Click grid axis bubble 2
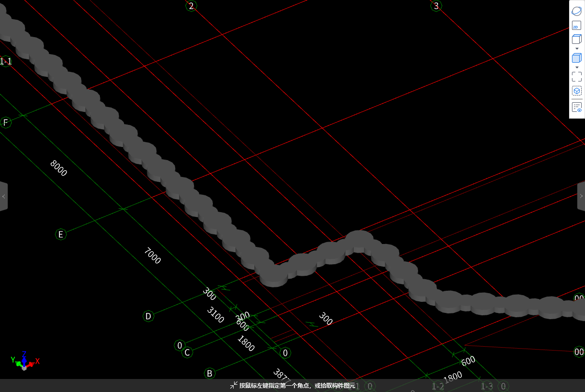Image resolution: width=585 pixels, height=392 pixels. coord(191,6)
